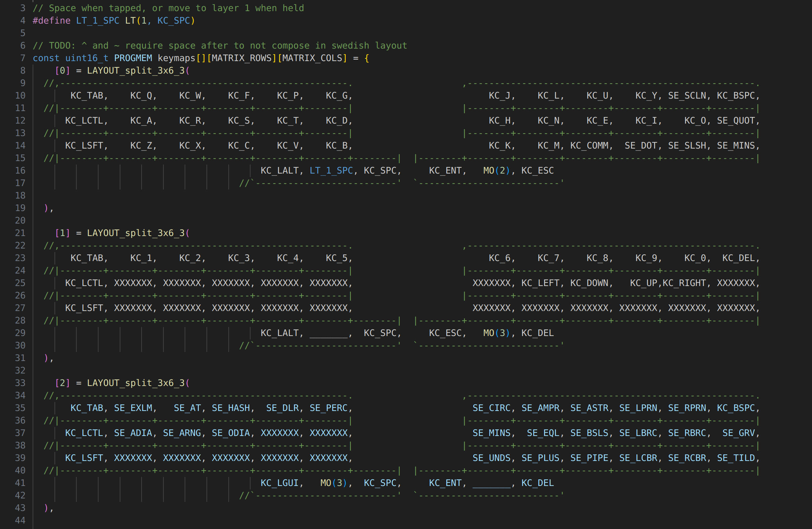Click the KC_W keycode
Screen dimensions: 812x529
pyautogui.click(x=190, y=95)
